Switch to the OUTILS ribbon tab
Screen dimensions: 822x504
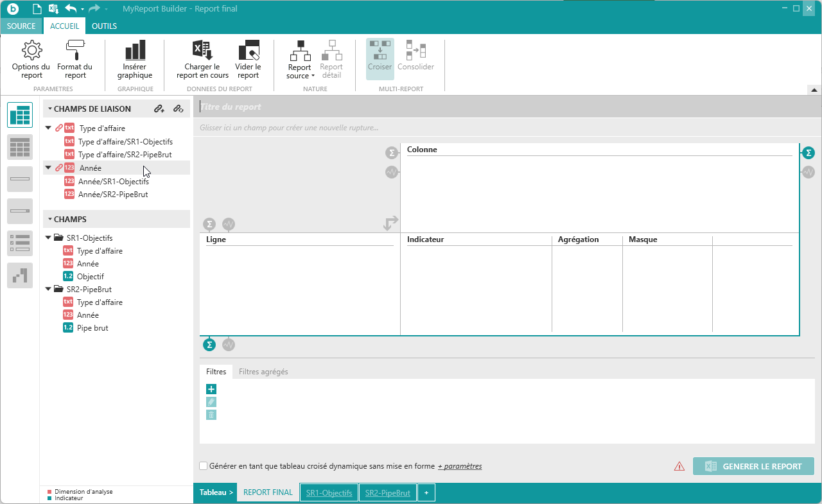click(104, 26)
